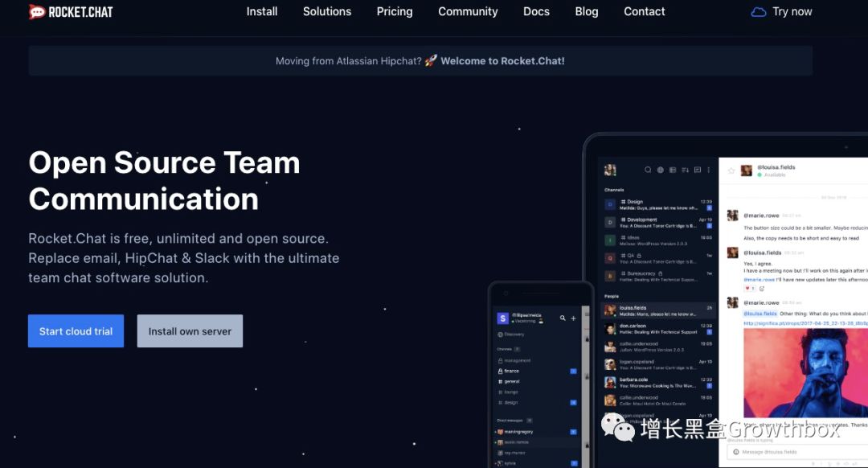Click the globe directory icon in sidebar
Screen dimensions: 868x468
661,170
